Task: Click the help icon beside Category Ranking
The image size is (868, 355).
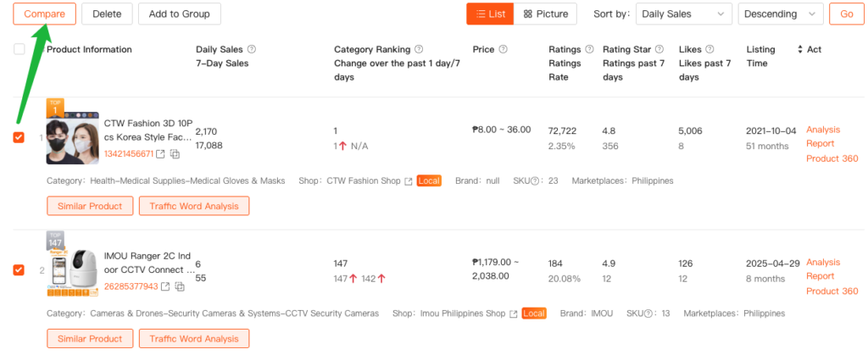Action: pos(420,50)
